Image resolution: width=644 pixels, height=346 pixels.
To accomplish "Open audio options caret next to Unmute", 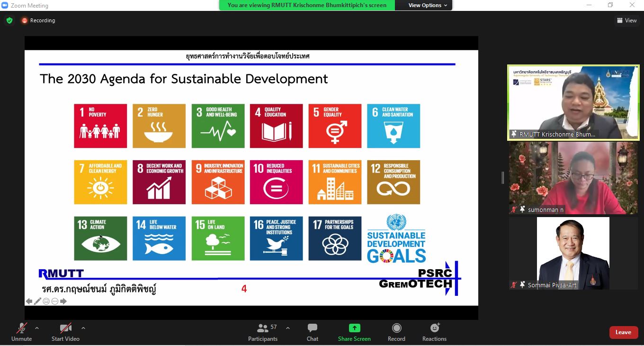I will pyautogui.click(x=37, y=328).
